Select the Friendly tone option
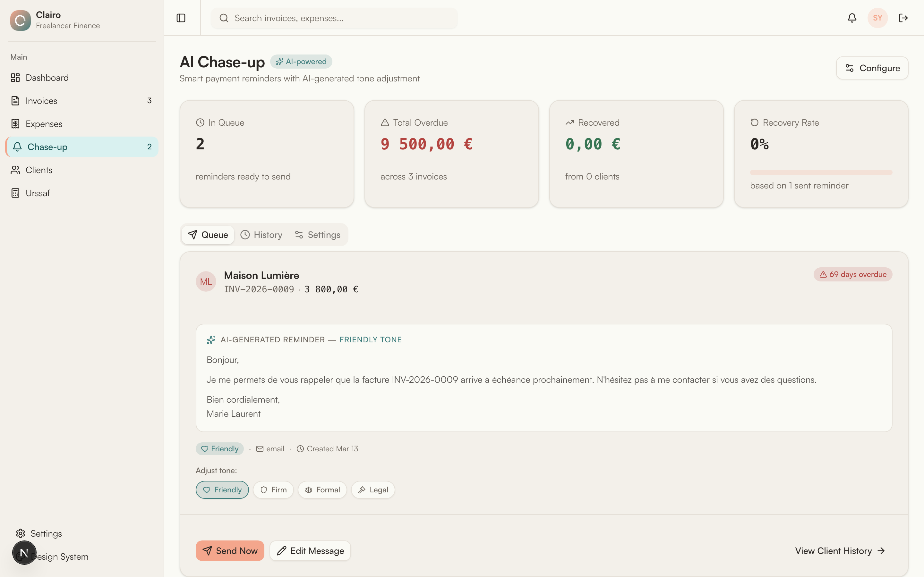This screenshot has width=924, height=577. [222, 489]
